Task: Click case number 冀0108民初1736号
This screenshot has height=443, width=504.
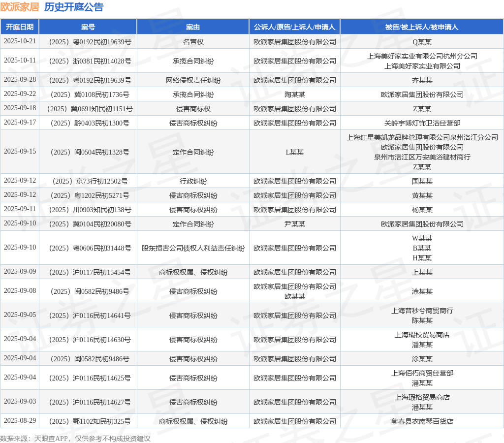Action: [90, 95]
